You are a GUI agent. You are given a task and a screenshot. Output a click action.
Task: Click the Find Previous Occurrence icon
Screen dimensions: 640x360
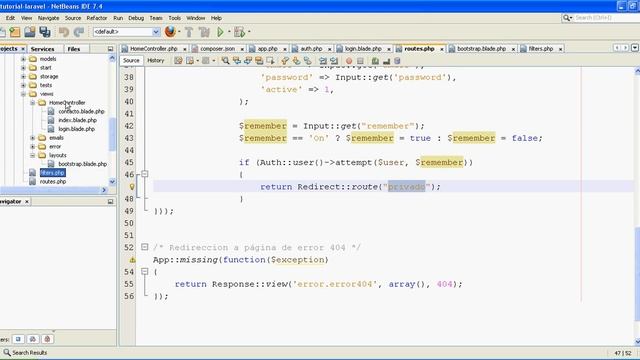click(x=237, y=61)
